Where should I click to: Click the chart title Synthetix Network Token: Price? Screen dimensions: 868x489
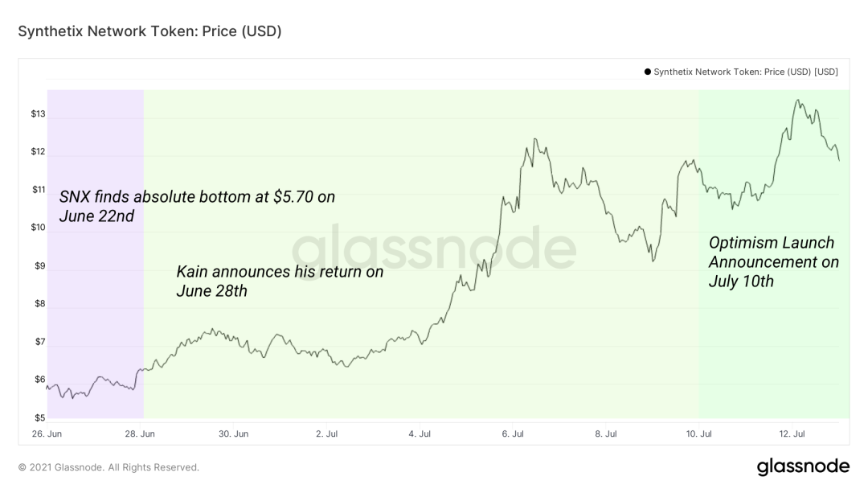coord(149,31)
